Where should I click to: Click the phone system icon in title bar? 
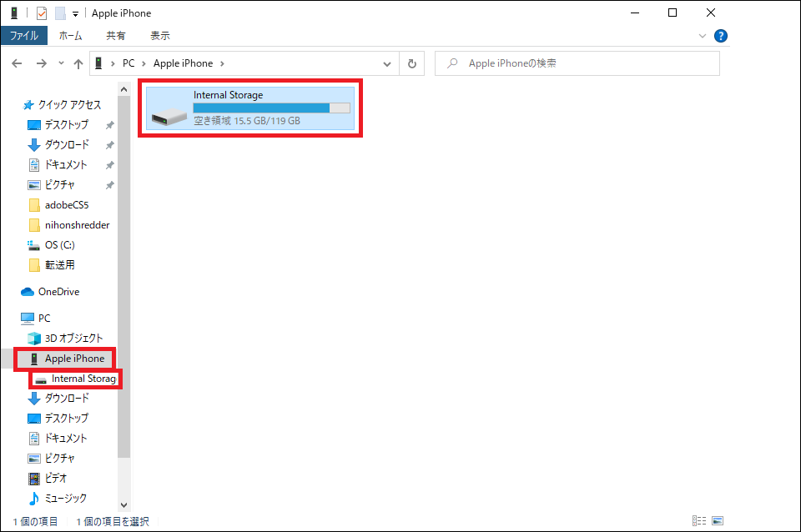(x=14, y=13)
